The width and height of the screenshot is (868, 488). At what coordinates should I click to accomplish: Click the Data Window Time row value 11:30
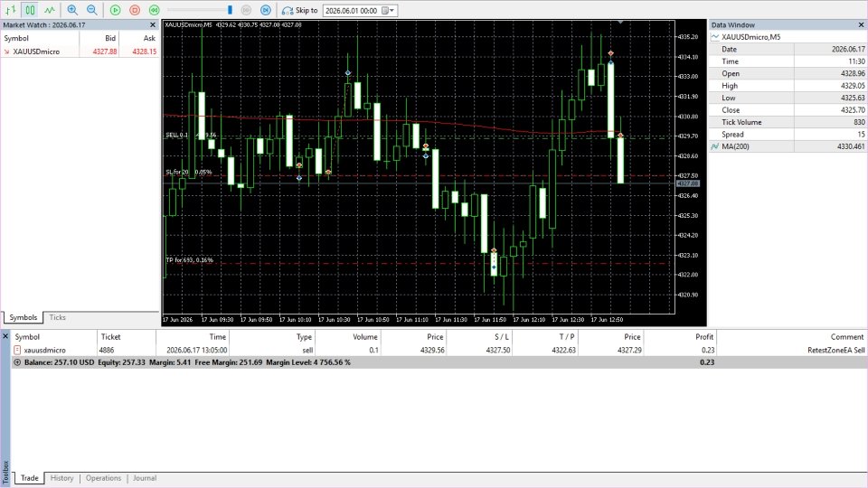coord(856,61)
